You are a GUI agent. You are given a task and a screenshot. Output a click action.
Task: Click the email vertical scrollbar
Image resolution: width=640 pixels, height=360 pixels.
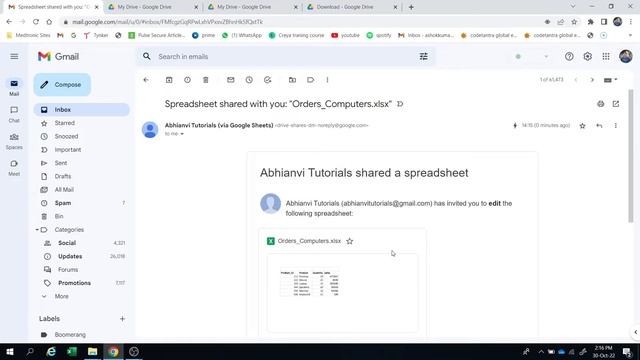coord(631,156)
